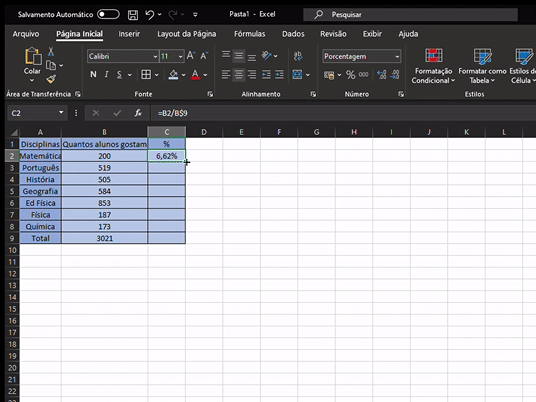The width and height of the screenshot is (536, 402).
Task: Click the percent style icon
Action: 350,75
